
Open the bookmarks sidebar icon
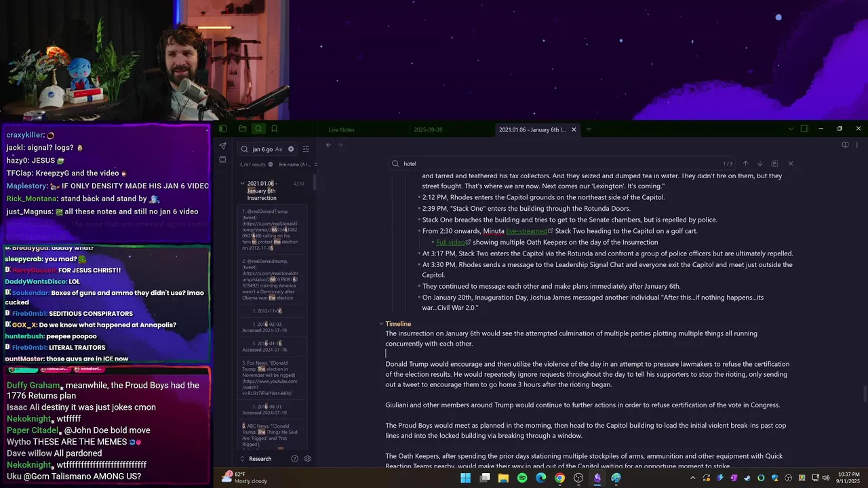[275, 129]
